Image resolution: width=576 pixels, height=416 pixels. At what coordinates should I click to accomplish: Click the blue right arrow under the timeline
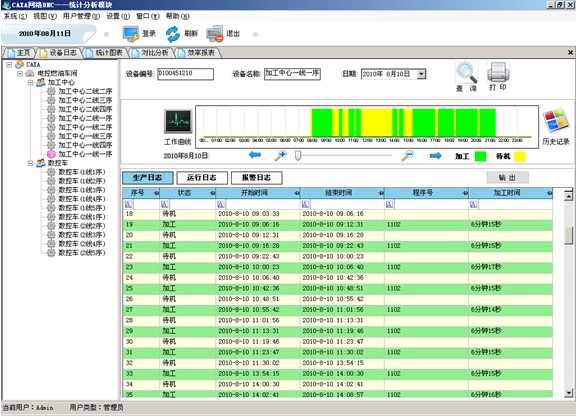coord(435,156)
